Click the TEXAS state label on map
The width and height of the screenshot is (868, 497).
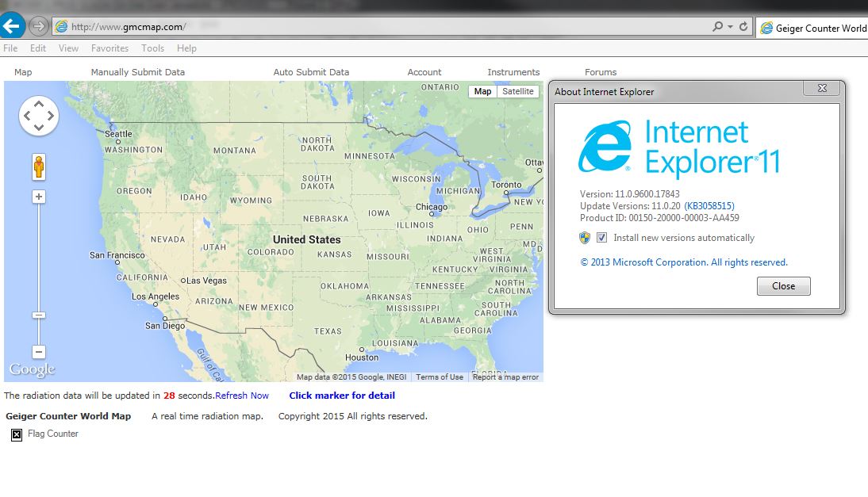point(328,331)
